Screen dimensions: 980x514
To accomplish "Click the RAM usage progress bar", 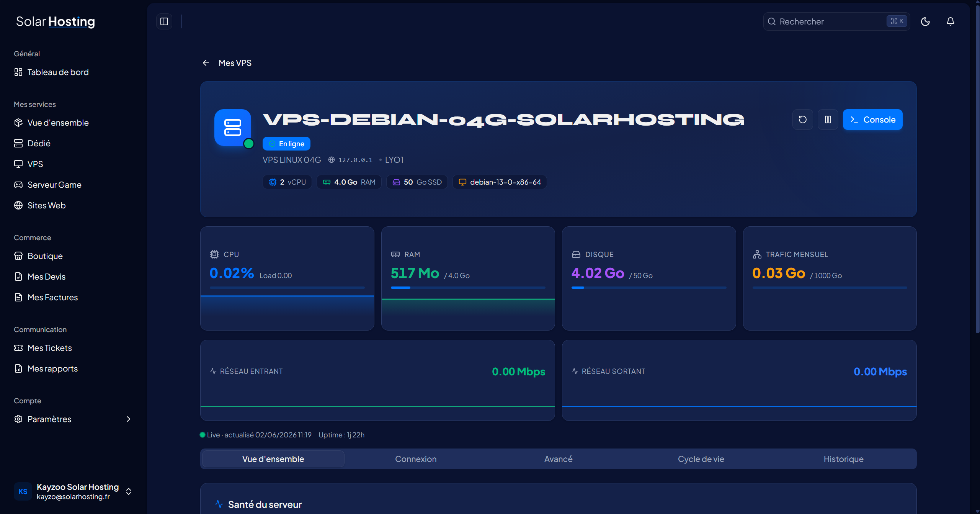I will click(468, 287).
